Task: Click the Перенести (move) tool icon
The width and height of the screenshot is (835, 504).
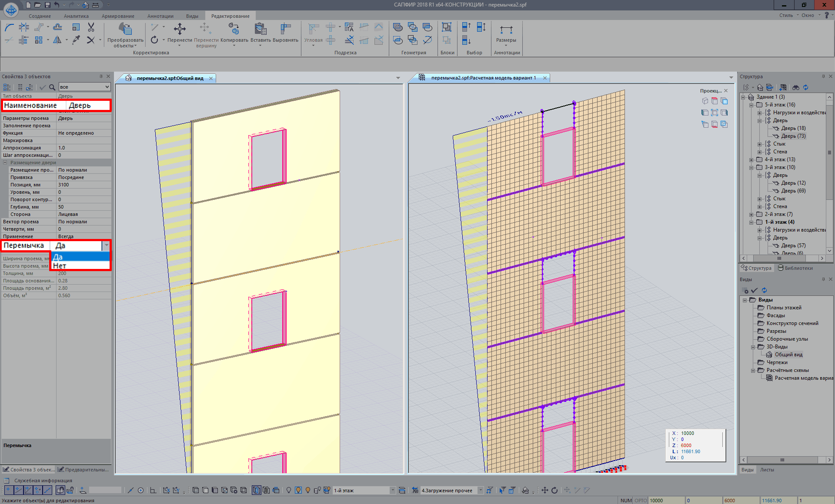Action: click(x=180, y=30)
